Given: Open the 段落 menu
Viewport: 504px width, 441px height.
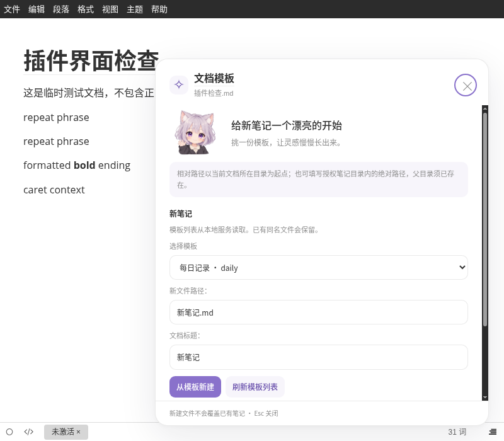Looking at the screenshot, I should point(61,9).
